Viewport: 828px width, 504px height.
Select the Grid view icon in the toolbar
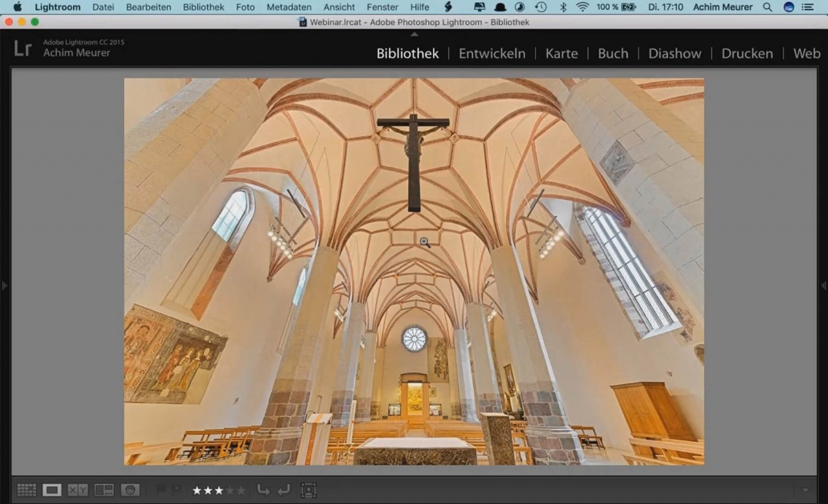[26, 490]
